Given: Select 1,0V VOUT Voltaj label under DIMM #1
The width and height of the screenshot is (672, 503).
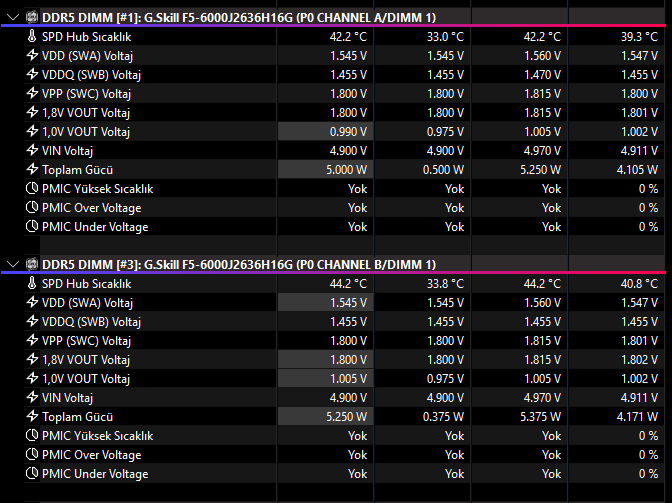Looking at the screenshot, I should click(x=86, y=132).
